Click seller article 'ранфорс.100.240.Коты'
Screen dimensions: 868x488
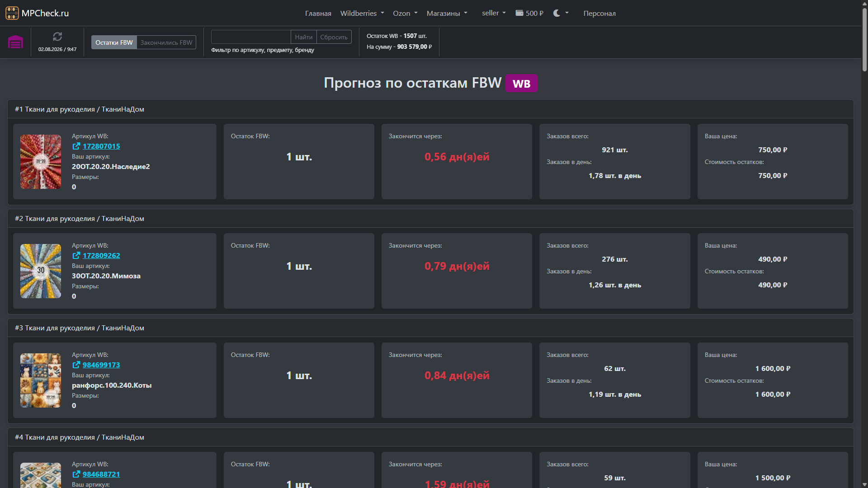pos(112,385)
